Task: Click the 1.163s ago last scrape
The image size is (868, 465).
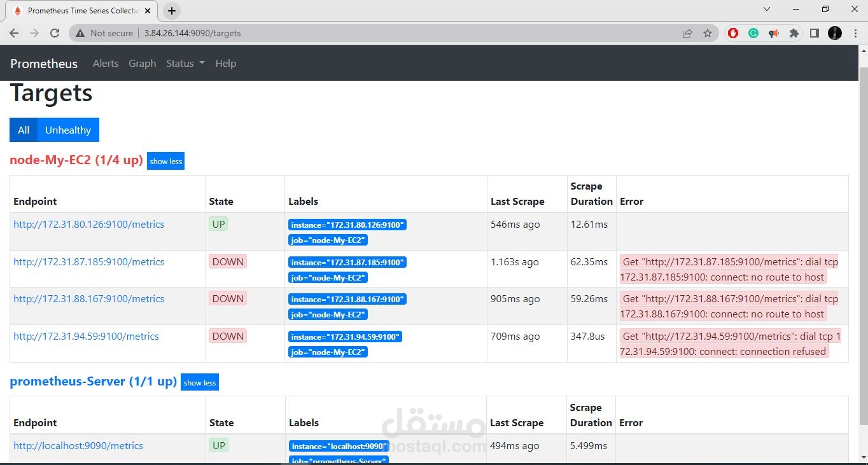Action: pos(514,262)
